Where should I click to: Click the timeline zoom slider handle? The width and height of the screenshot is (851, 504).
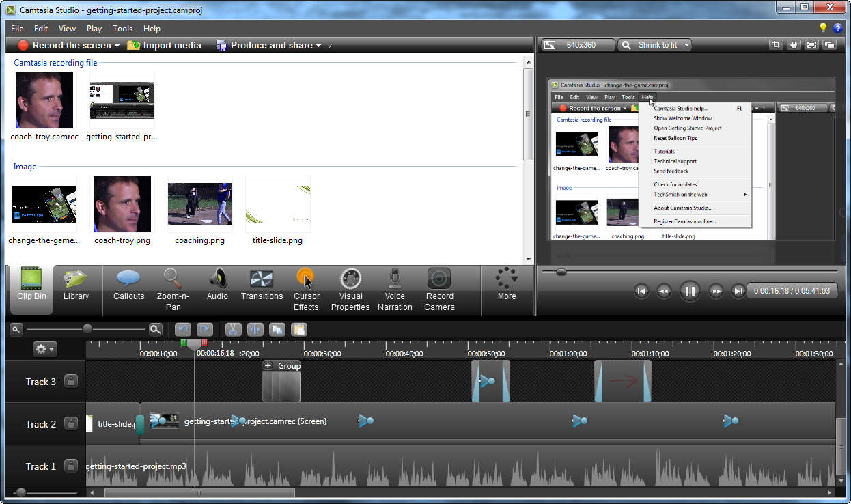[87, 329]
